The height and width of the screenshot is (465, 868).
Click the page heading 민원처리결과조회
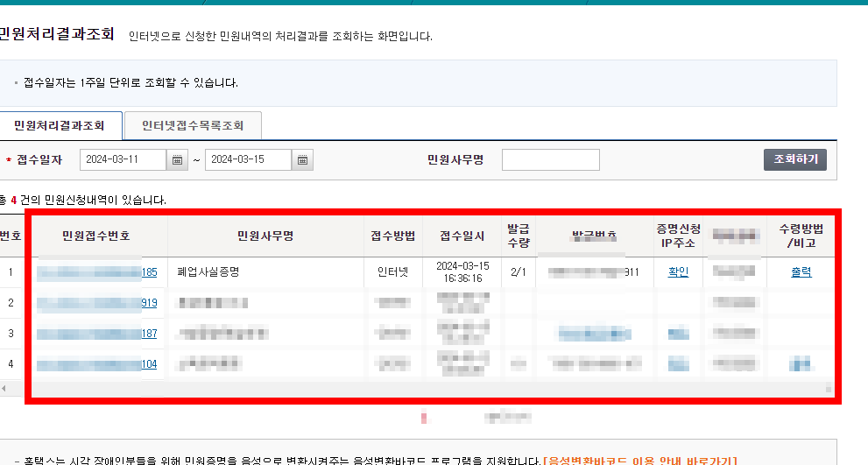pyautogui.click(x=56, y=34)
